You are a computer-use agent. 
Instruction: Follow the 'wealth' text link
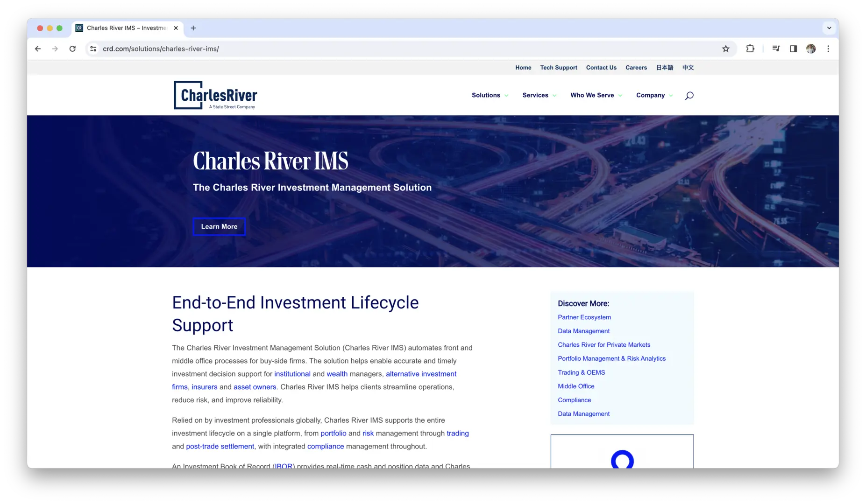pos(337,374)
